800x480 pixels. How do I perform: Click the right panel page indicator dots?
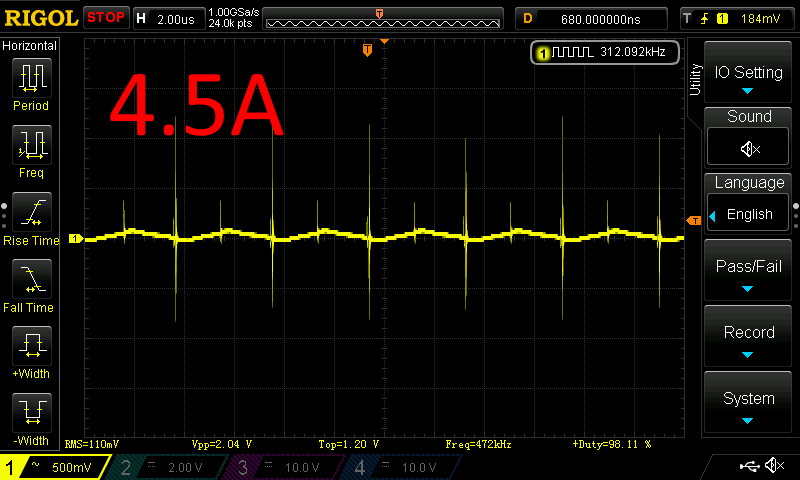(796, 216)
